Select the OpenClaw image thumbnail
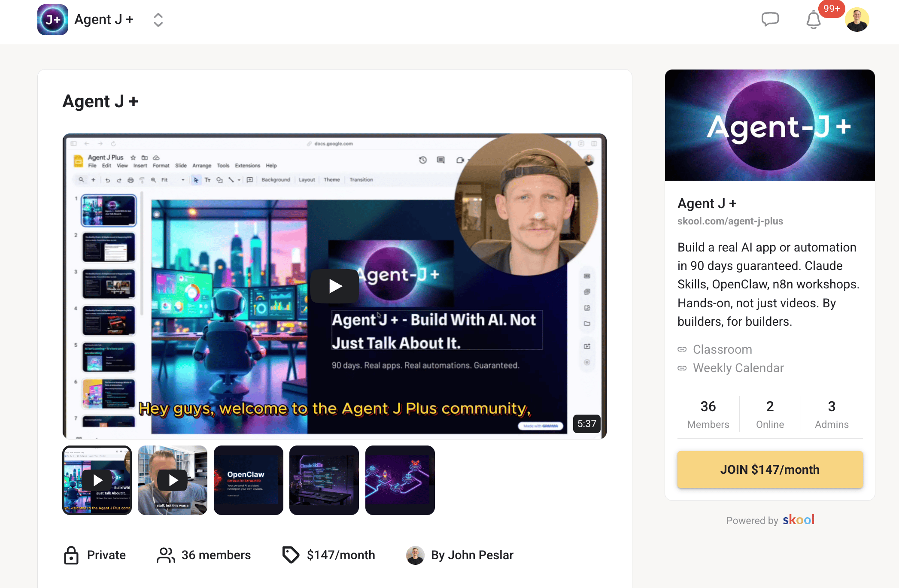Viewport: 899px width, 588px height. pyautogui.click(x=248, y=480)
